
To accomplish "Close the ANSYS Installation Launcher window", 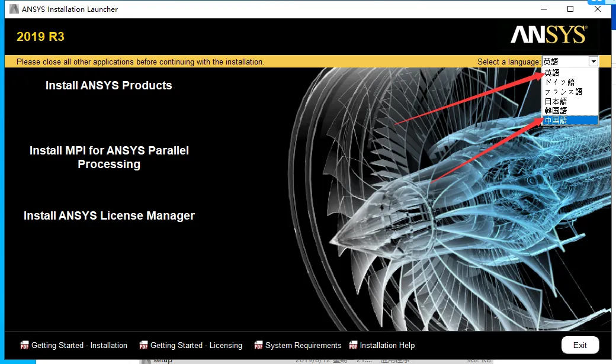I will click(598, 9).
